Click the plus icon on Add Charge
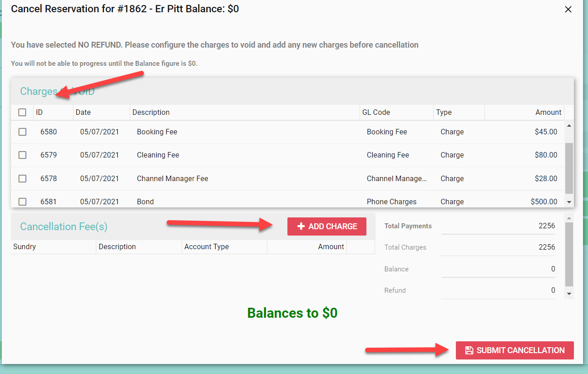Viewport: 588px width, 374px height. pos(301,226)
